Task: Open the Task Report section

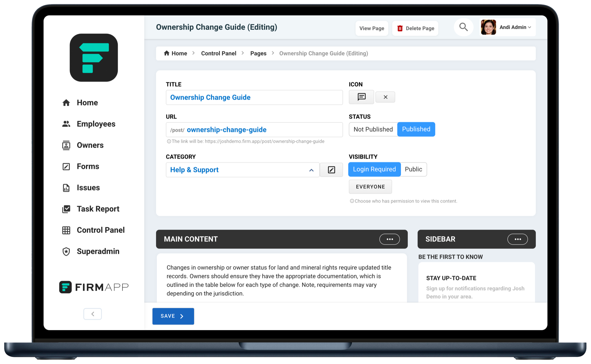Action: click(x=98, y=209)
